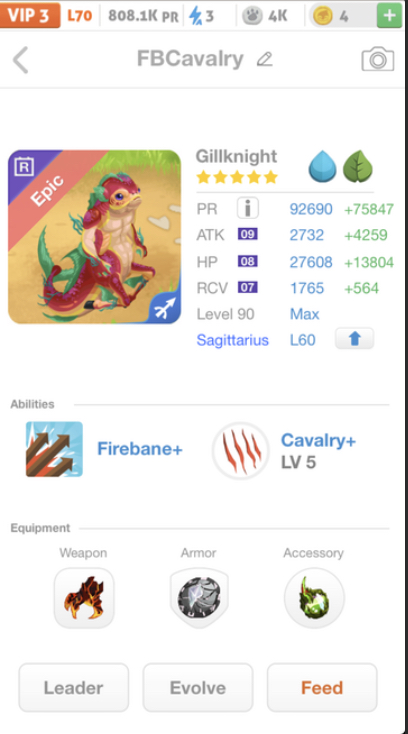408x734 pixels.
Task: Click the Evolve button
Action: [198, 687]
